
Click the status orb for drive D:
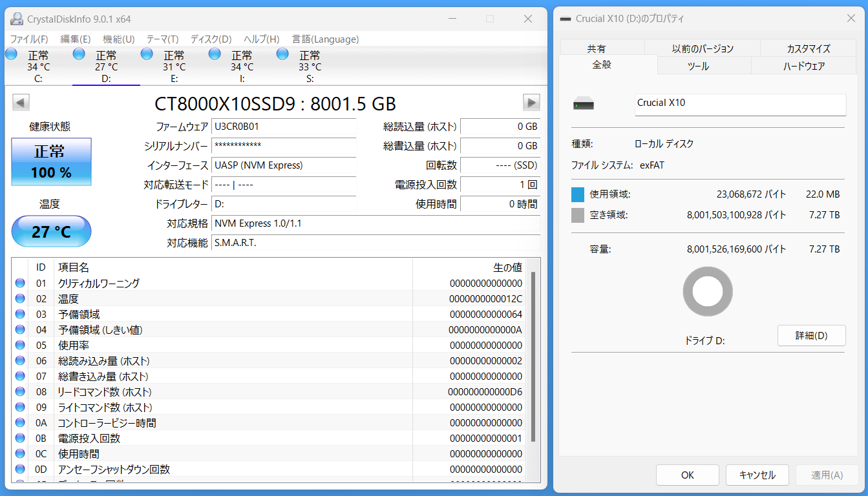pyautogui.click(x=79, y=54)
